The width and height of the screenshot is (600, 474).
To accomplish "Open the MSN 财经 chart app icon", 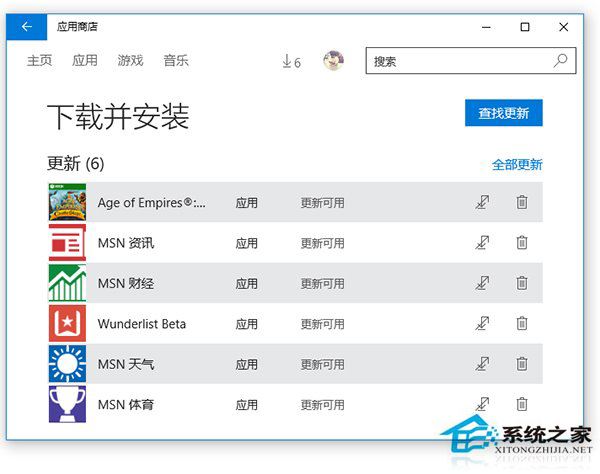I will (67, 283).
